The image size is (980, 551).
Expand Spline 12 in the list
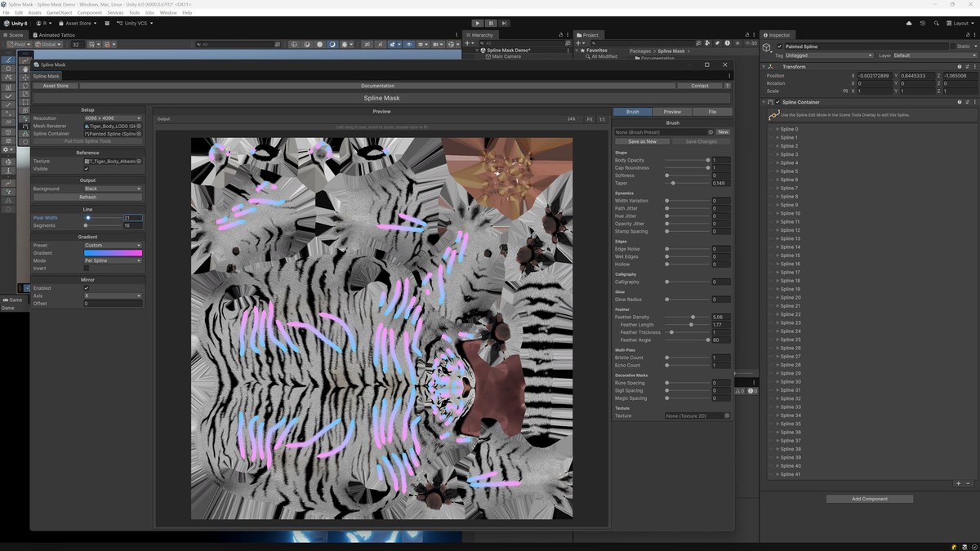tap(777, 230)
